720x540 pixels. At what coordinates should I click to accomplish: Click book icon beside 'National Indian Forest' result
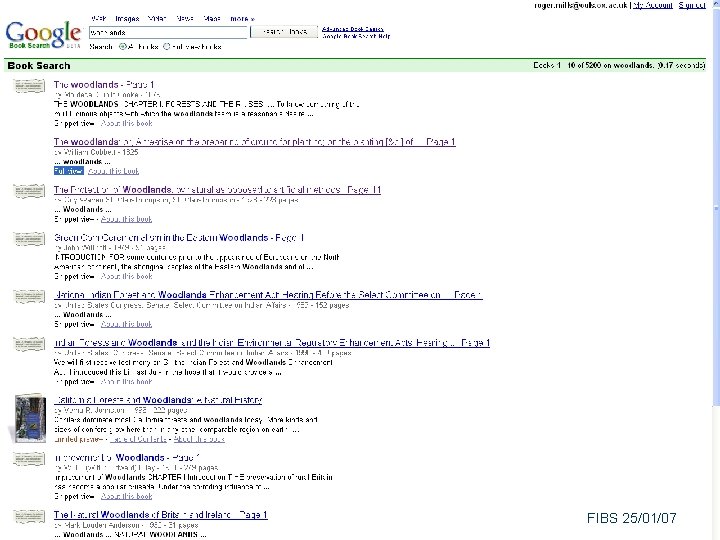(29, 296)
